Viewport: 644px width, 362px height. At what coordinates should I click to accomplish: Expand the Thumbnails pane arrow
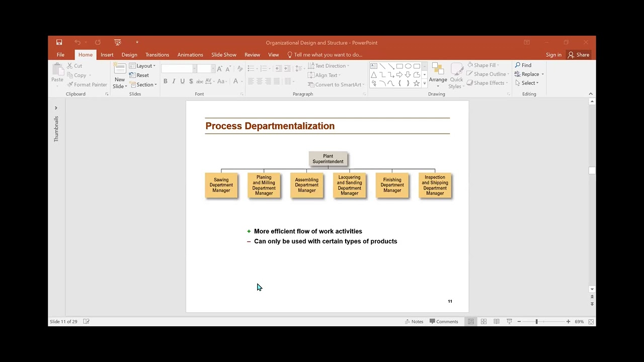tap(56, 108)
